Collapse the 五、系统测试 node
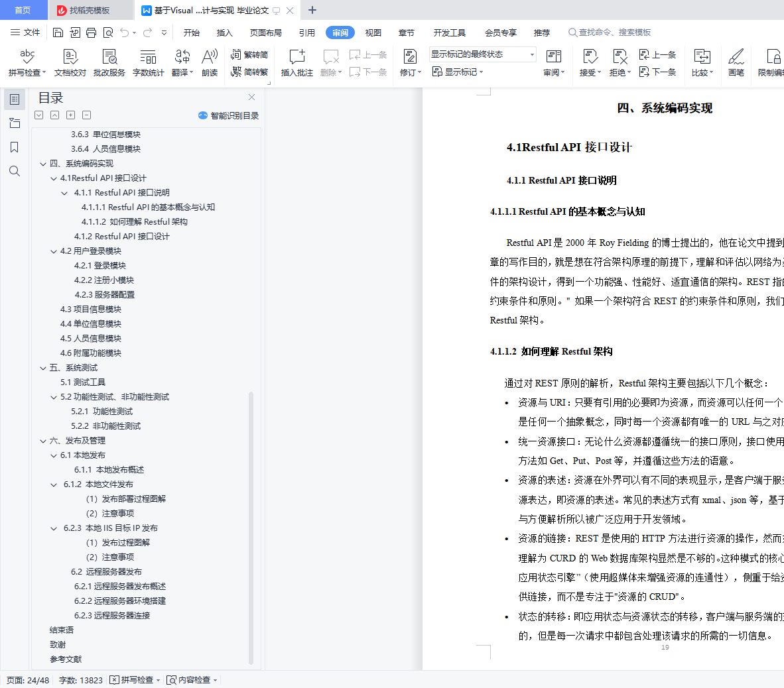Image resolution: width=784 pixels, height=688 pixels. [43, 369]
